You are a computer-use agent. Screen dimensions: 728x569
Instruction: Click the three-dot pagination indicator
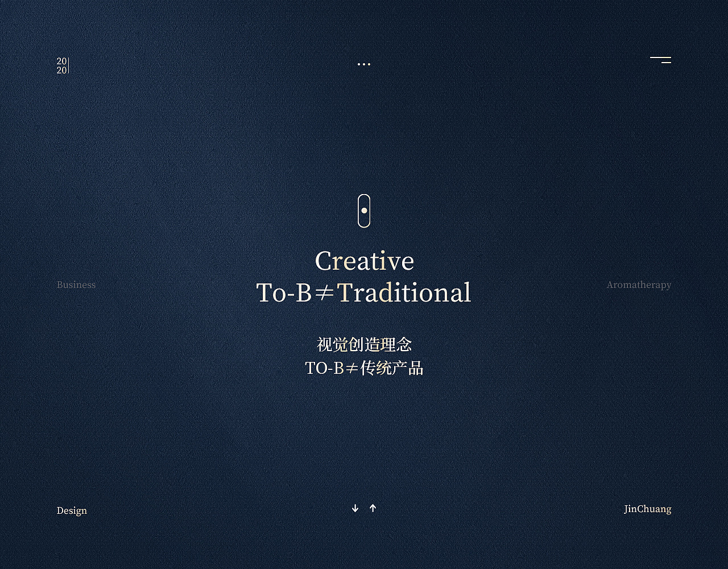click(364, 64)
